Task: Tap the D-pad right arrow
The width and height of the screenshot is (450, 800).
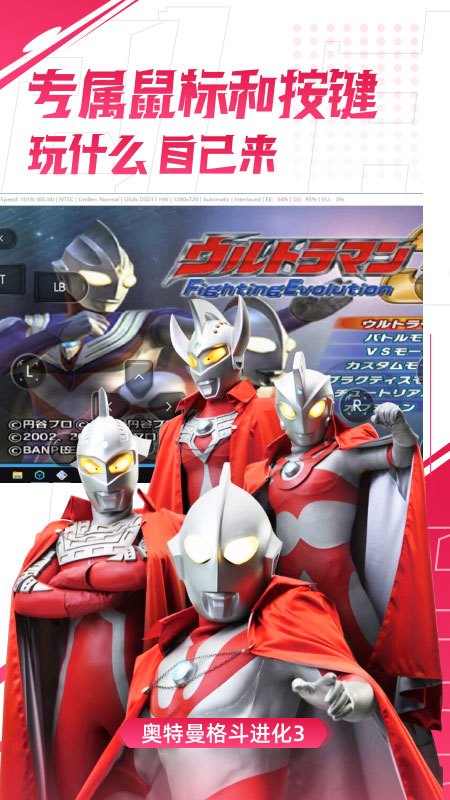Action: coord(167,406)
